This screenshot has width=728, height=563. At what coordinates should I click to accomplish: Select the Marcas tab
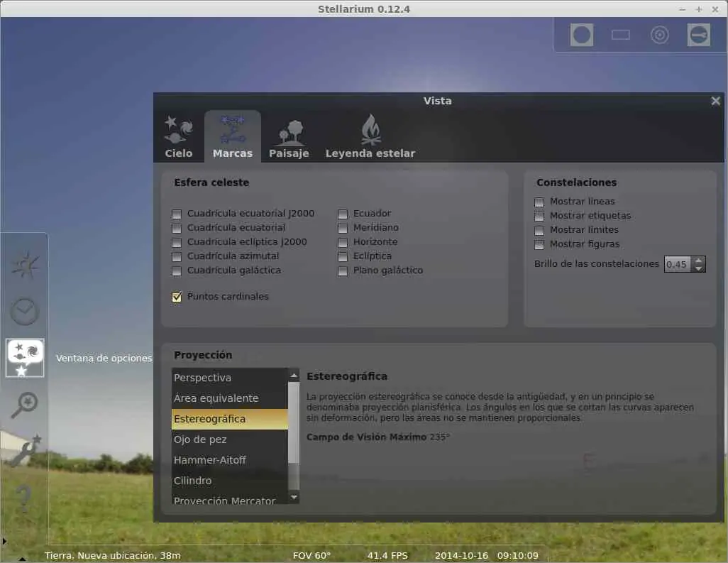pos(233,136)
